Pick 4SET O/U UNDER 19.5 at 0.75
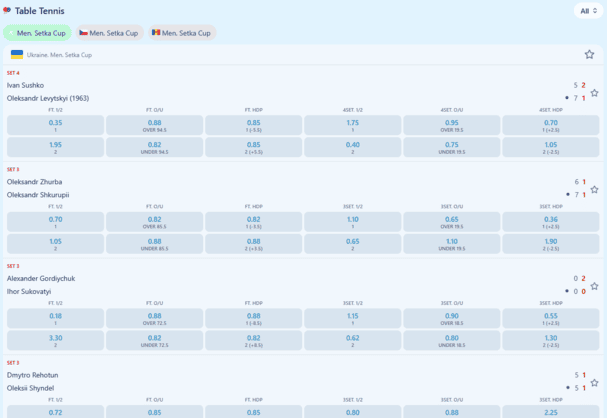607x418 pixels. click(451, 147)
